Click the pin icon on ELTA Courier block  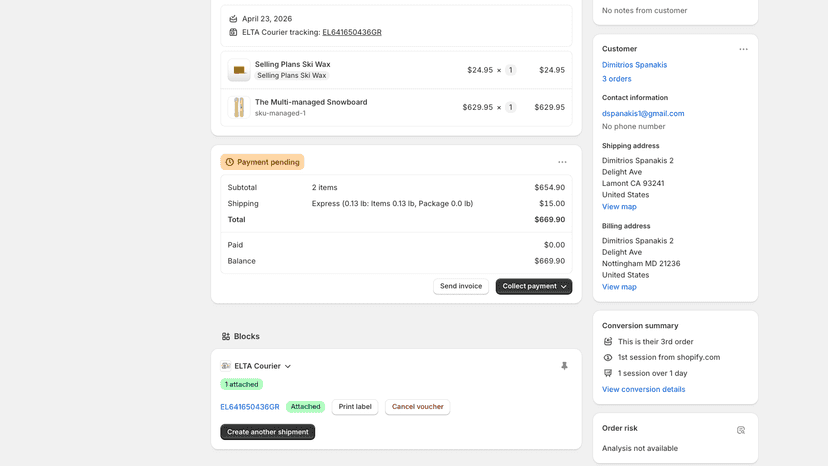[564, 366]
